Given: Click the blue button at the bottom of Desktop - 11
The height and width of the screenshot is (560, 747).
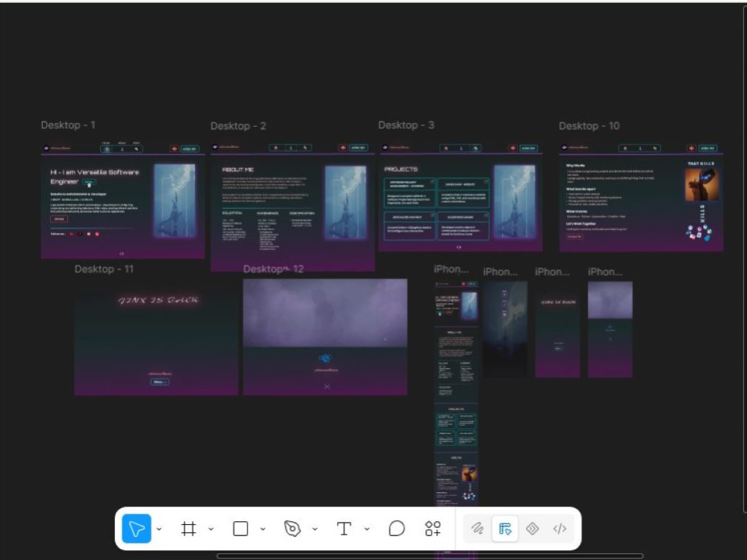Looking at the screenshot, I should point(160,382).
